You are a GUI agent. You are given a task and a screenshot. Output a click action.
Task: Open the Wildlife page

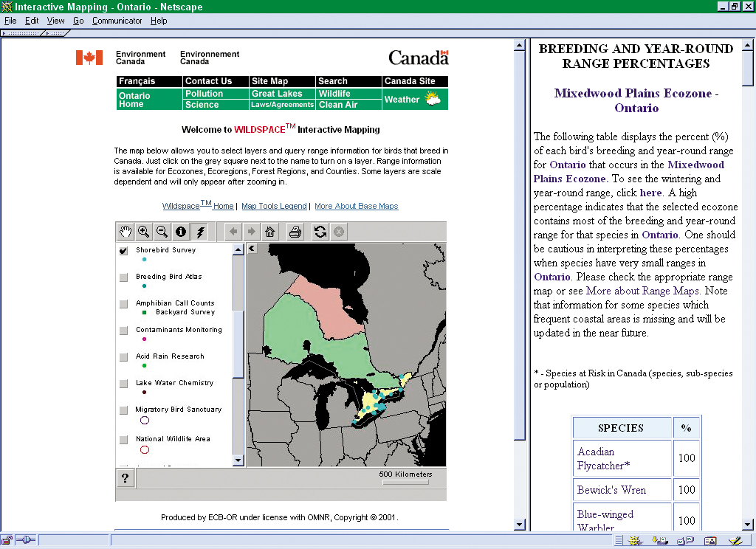click(x=348, y=94)
